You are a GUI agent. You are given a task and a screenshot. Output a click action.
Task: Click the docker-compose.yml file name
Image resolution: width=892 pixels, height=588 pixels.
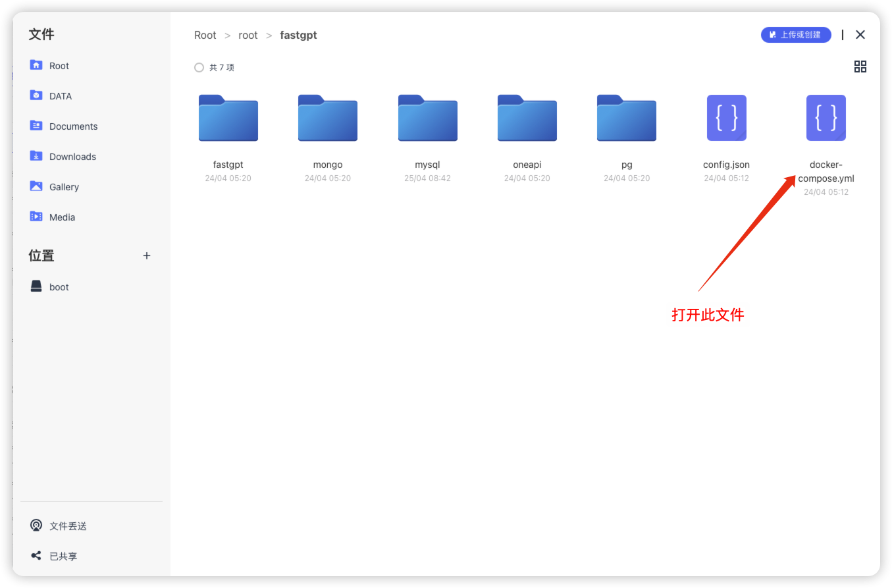[826, 171]
